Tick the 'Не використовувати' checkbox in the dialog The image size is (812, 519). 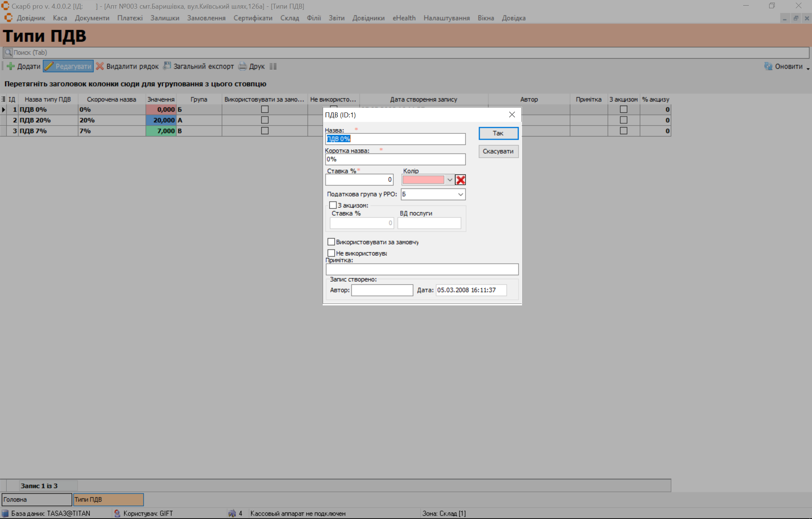point(331,253)
